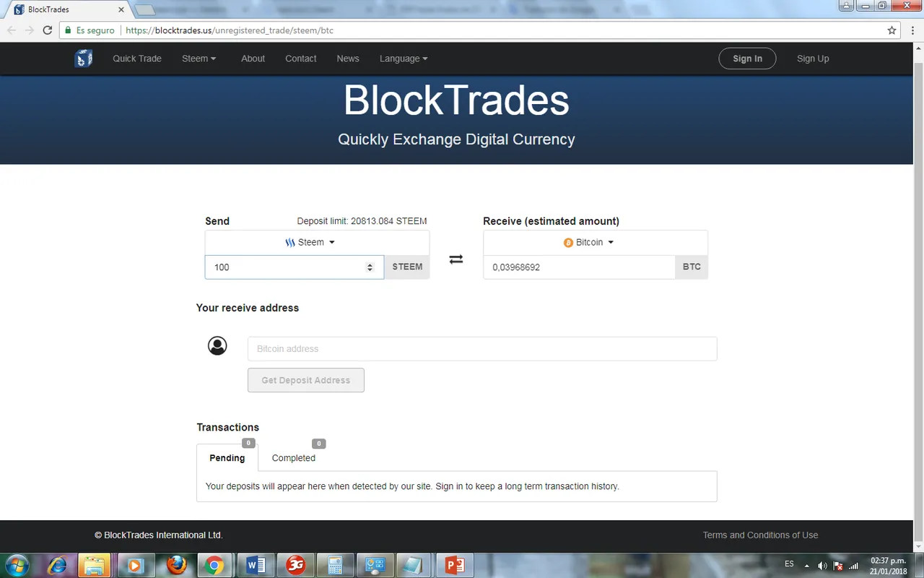
Task: Select the Pending transactions tab
Action: [227, 458]
